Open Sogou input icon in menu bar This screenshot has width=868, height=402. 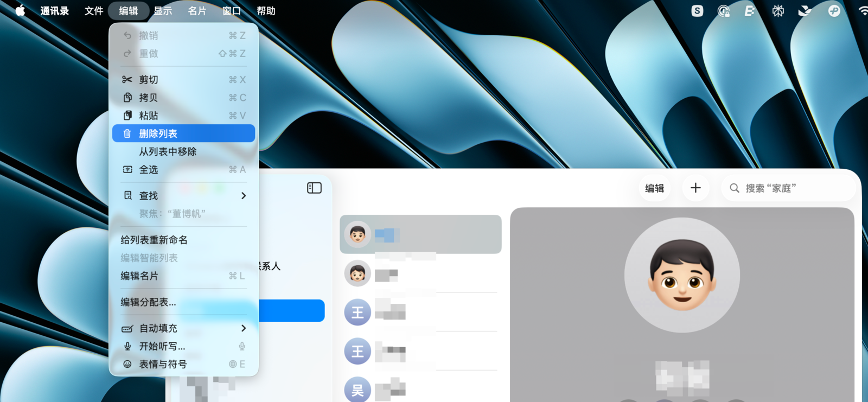(x=697, y=11)
